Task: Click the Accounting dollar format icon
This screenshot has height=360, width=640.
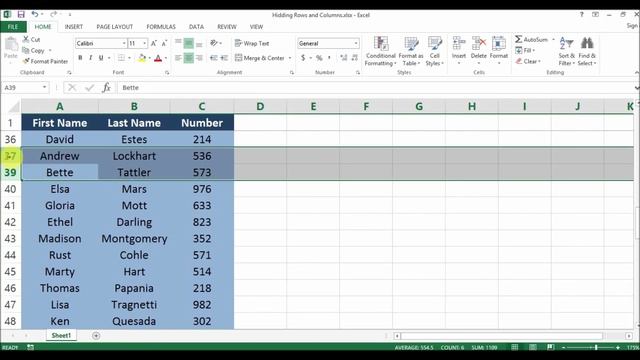Action: click(303, 58)
